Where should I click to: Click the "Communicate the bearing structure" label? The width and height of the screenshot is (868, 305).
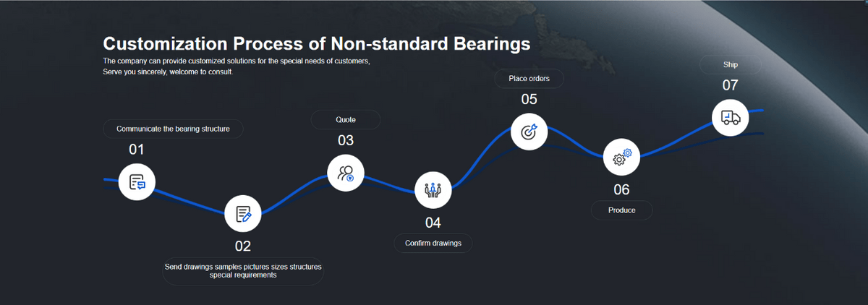pos(173,129)
